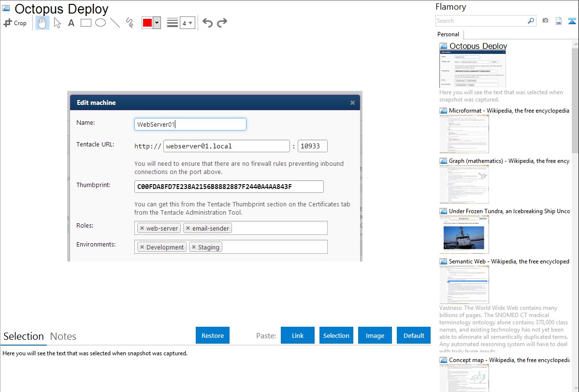
Task: Click the blue upload icon in Flamory
Action: point(572,21)
